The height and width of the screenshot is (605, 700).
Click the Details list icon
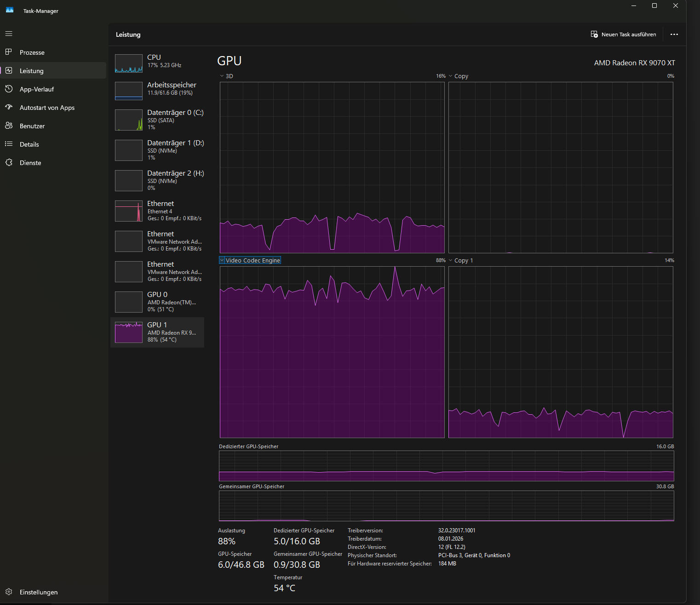click(x=9, y=144)
